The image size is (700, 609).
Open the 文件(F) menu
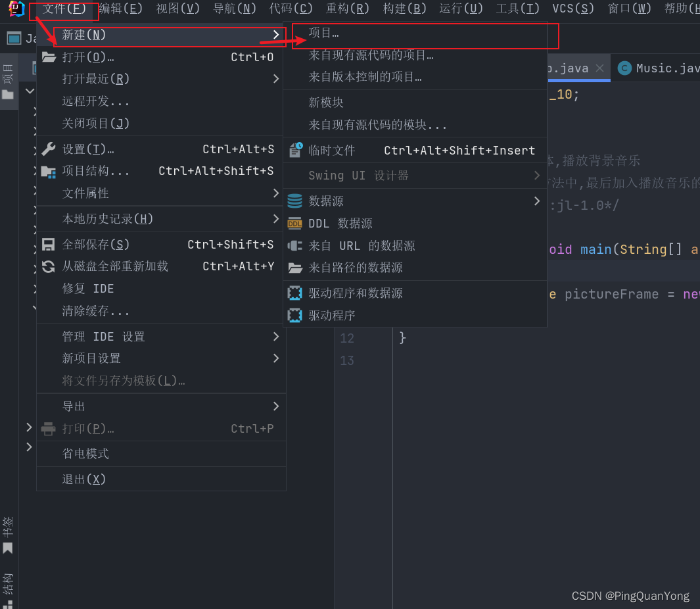click(x=64, y=9)
